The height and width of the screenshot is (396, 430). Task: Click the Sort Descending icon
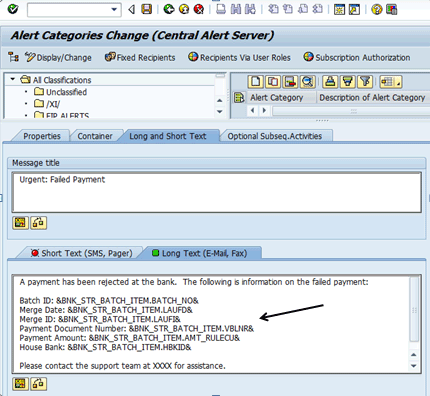click(348, 82)
